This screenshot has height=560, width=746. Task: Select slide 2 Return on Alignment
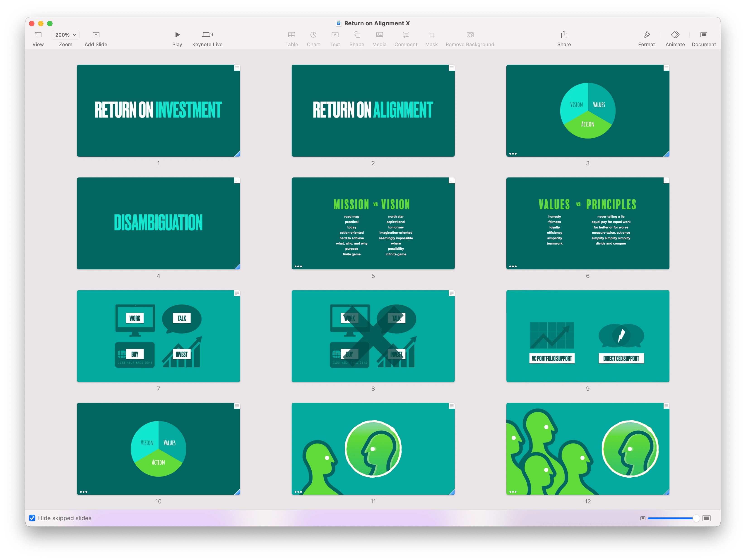coord(373,111)
